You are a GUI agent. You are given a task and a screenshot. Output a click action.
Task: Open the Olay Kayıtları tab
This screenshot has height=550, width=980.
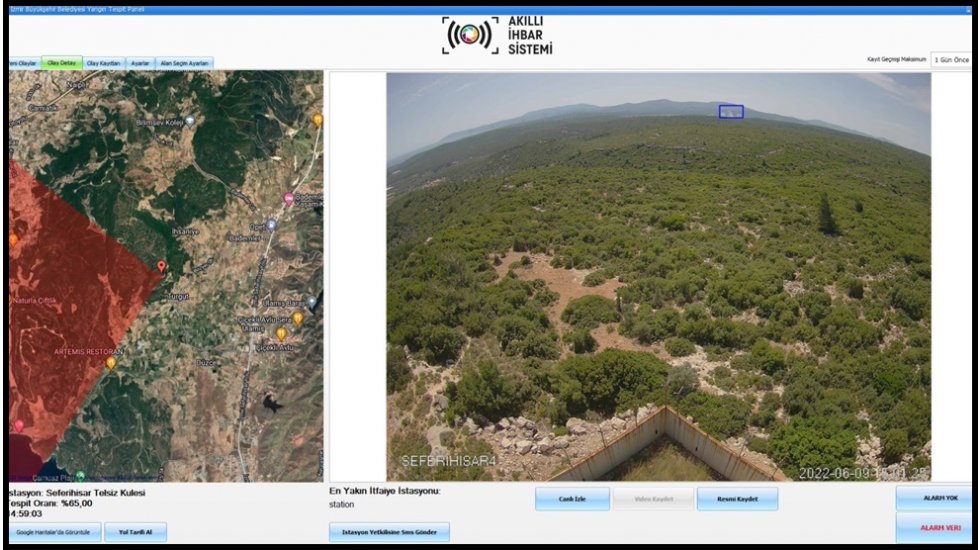[104, 63]
